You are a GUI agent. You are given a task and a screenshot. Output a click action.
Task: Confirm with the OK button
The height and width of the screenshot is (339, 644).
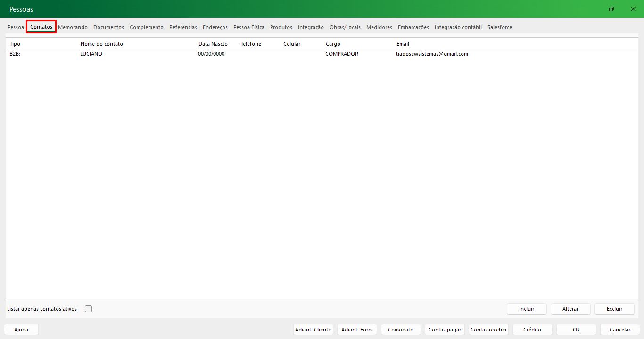coord(576,330)
